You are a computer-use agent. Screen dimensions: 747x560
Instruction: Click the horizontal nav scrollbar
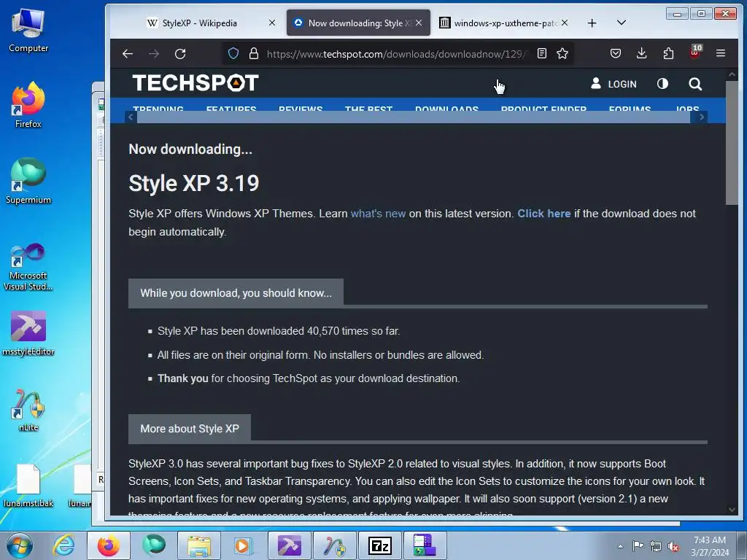[414, 117]
